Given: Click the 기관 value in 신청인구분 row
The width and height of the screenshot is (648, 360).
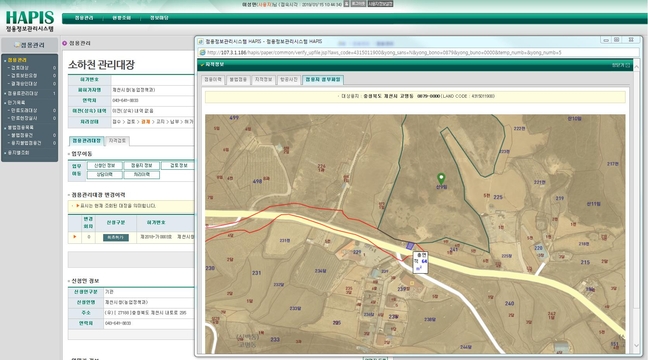Looking at the screenshot, I should tap(109, 292).
